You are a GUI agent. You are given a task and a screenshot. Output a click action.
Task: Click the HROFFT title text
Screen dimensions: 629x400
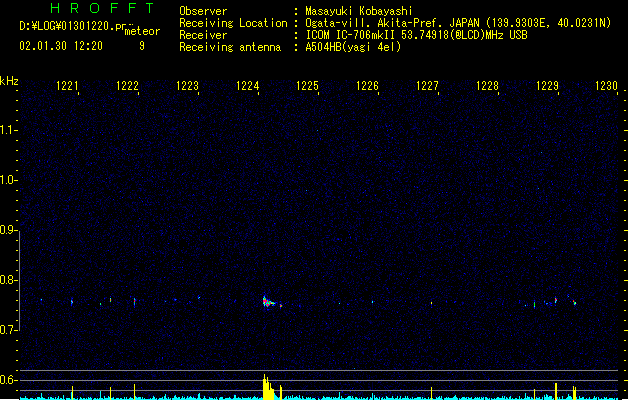point(102,8)
